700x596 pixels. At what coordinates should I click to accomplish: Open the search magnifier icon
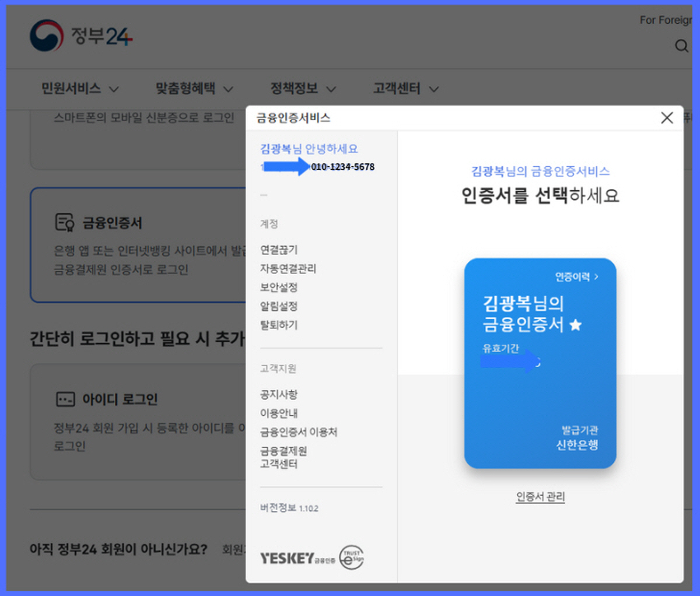click(681, 45)
